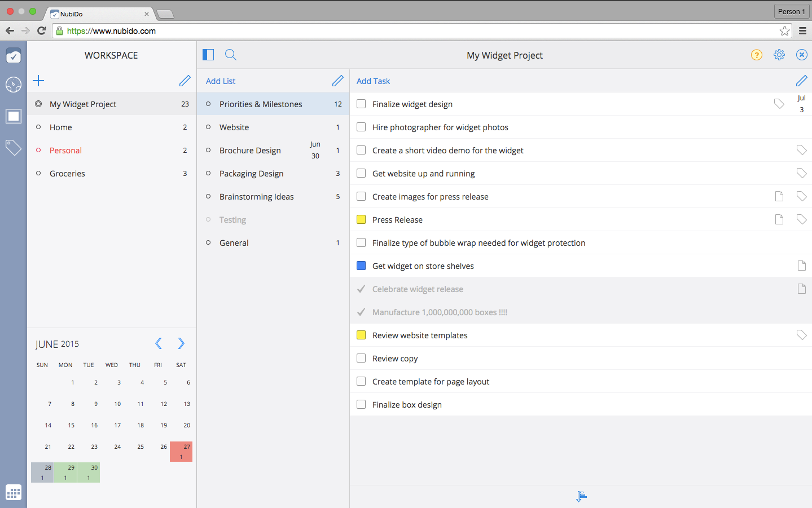Screen dimensions: 812x508
Task: Go to next month in calendar
Action: click(x=181, y=343)
